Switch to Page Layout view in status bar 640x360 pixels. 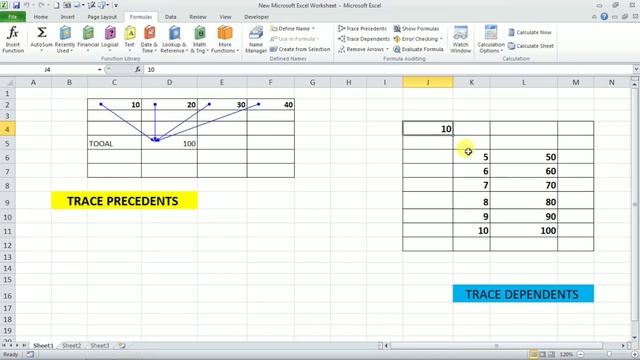542,354
